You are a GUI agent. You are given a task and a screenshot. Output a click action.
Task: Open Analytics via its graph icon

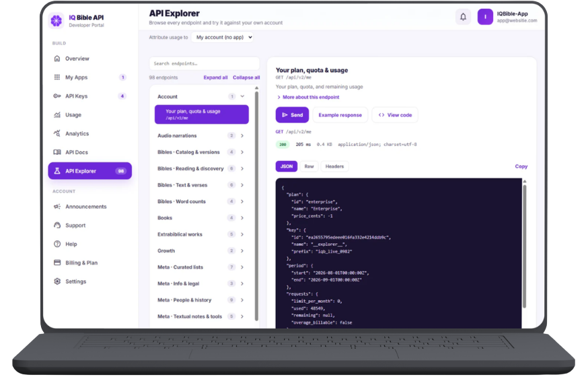(x=57, y=133)
